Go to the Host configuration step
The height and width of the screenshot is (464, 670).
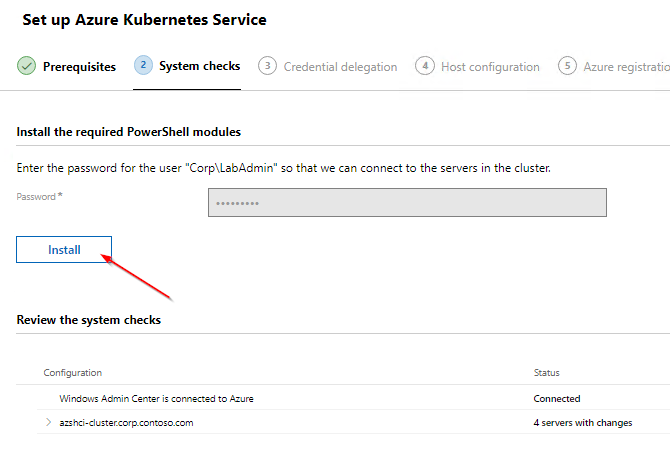tap(477, 67)
